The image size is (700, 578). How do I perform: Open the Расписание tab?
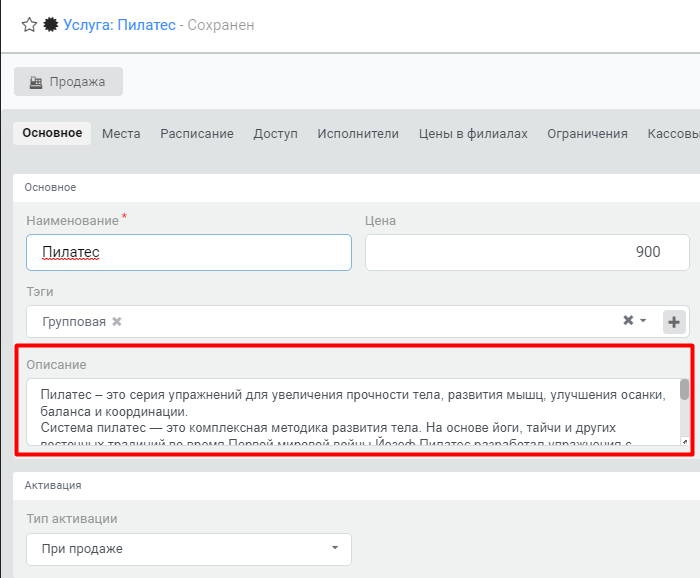click(x=197, y=133)
